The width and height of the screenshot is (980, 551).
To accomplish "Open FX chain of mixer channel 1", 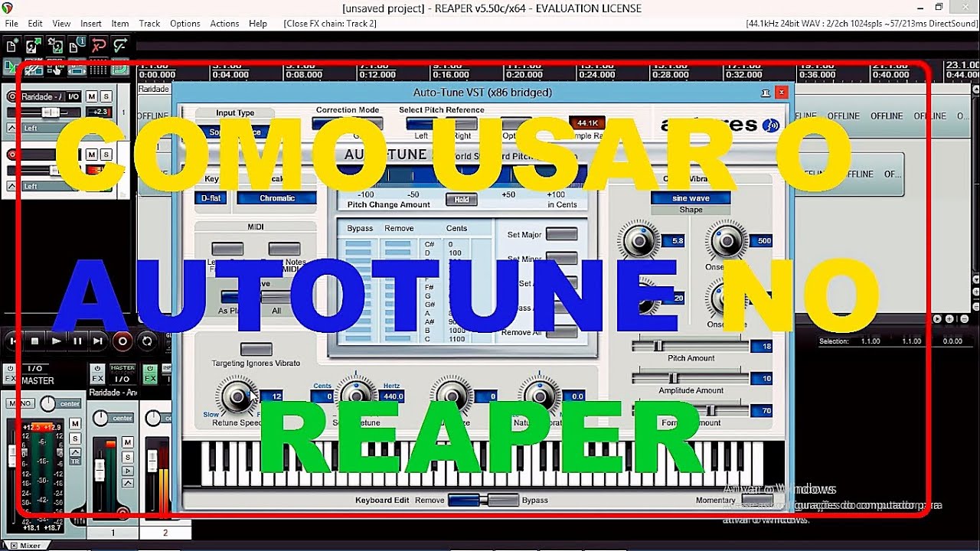I will pyautogui.click(x=98, y=378).
